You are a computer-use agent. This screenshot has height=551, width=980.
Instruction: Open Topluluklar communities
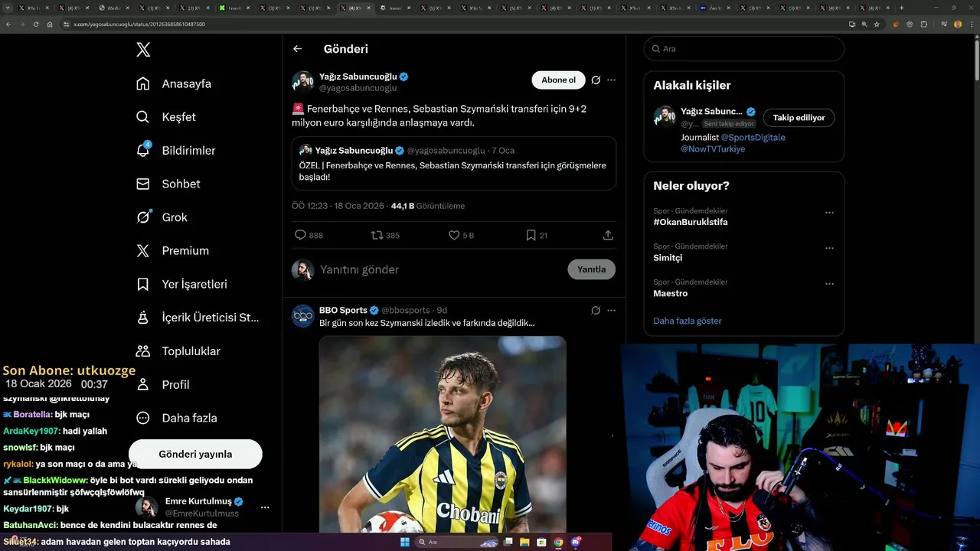pos(178,351)
